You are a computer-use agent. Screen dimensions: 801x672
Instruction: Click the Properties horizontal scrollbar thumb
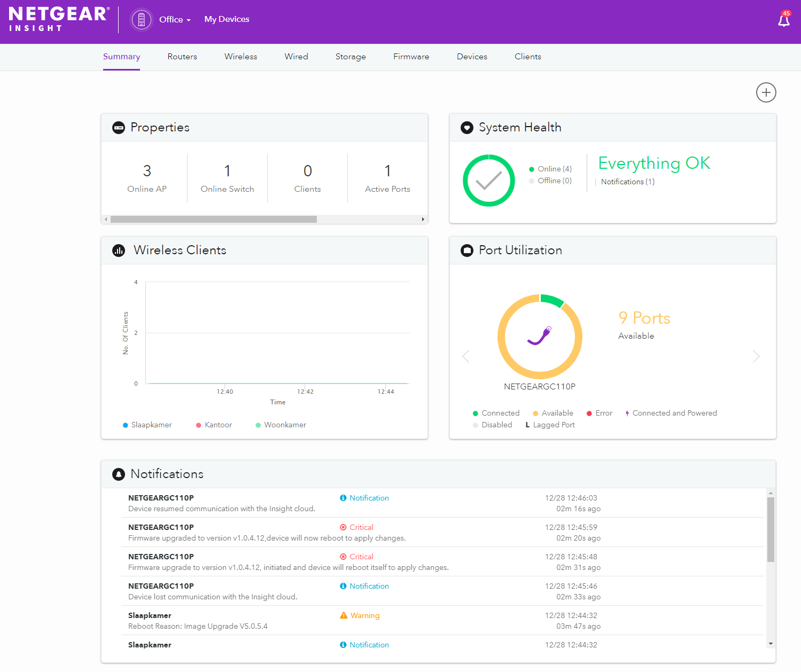point(214,220)
